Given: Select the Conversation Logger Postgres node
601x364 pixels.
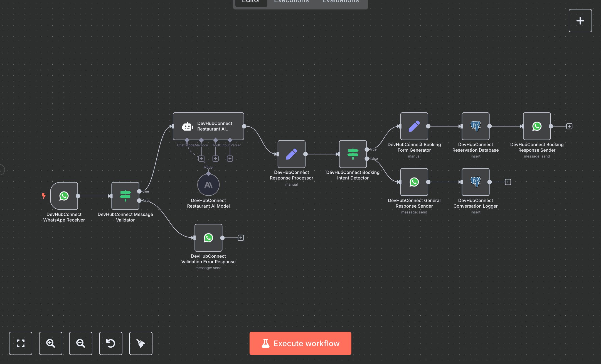Looking at the screenshot, I should (x=475, y=182).
